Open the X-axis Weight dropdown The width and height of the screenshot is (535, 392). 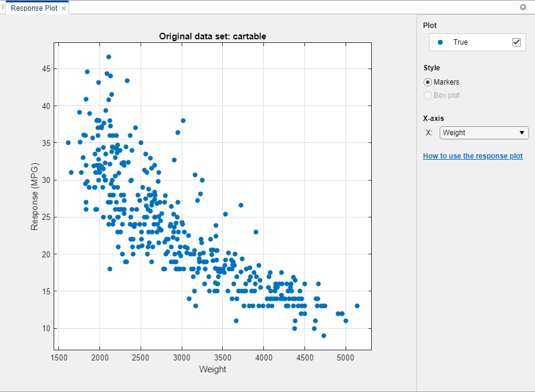coord(484,133)
